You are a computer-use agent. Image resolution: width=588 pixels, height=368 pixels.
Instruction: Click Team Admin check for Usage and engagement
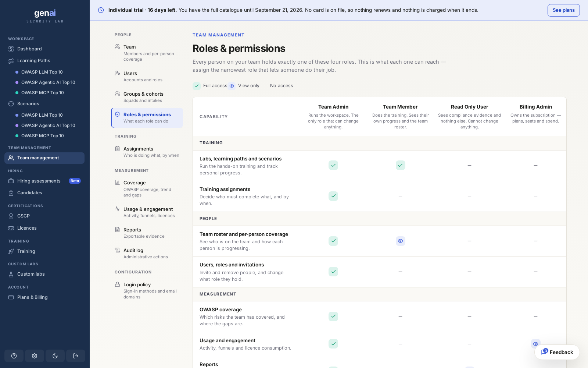pyautogui.click(x=333, y=344)
